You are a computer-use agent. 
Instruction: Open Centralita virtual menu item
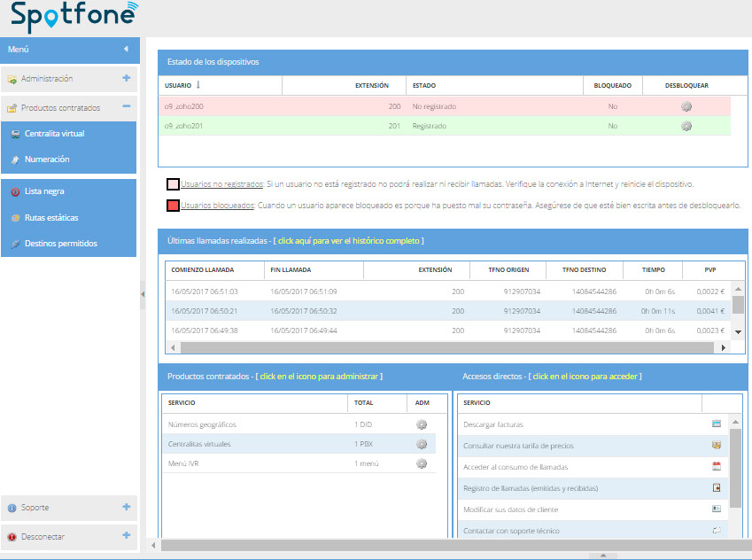point(54,134)
